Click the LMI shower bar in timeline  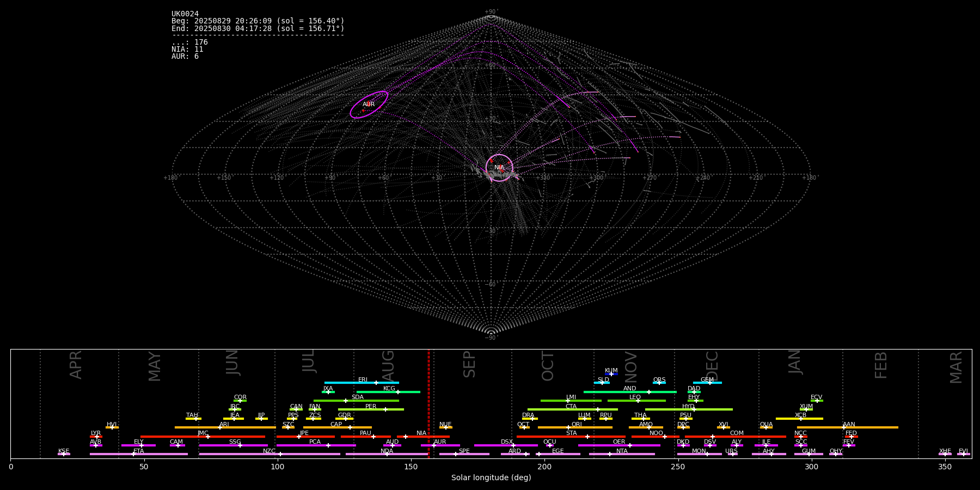click(x=571, y=401)
